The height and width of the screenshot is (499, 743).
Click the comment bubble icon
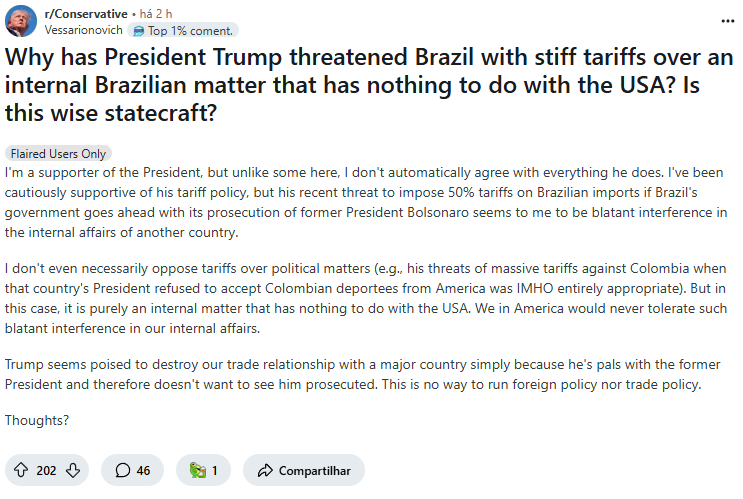tap(123, 470)
